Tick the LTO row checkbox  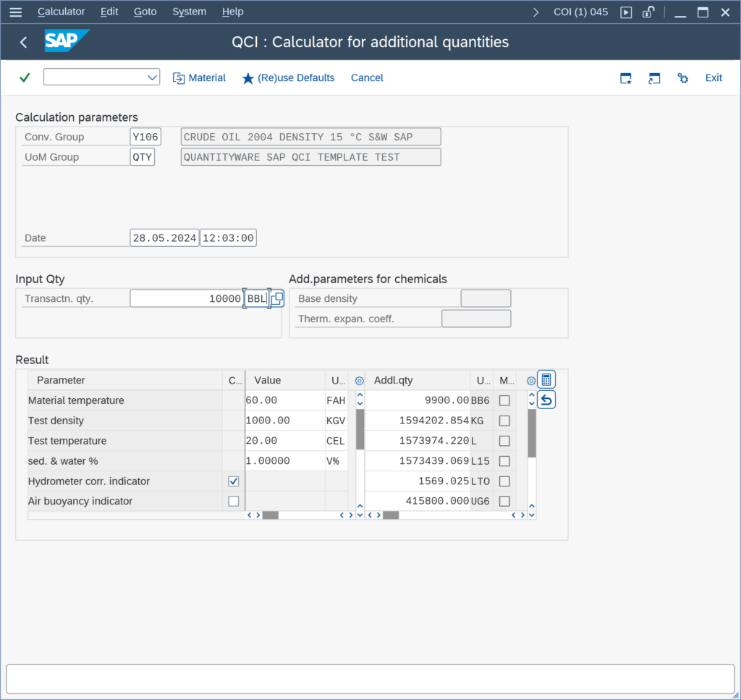click(x=504, y=481)
